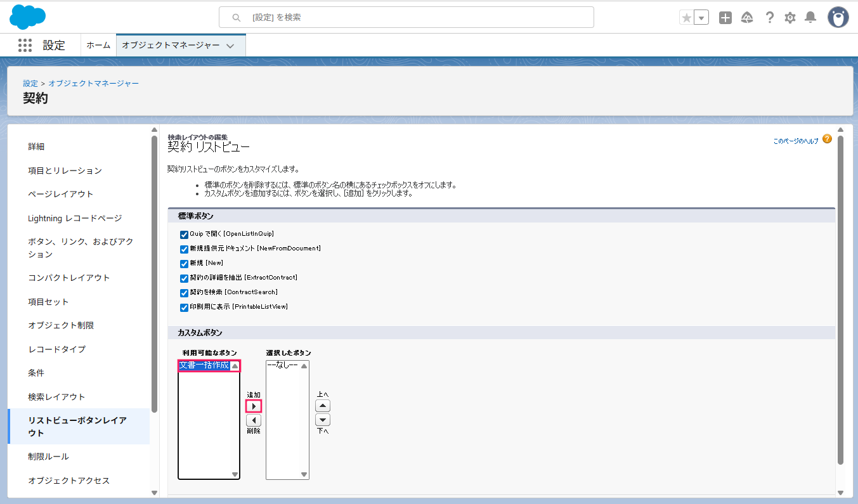This screenshot has width=858, height=504.
Task: Open リストビューボタンレイアウト in the sidebar
Action: coord(77,427)
